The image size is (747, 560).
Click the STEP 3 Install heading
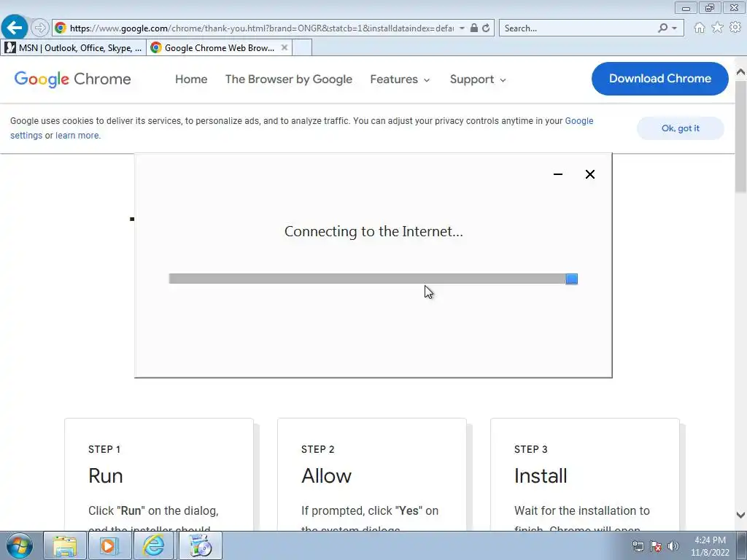click(x=541, y=475)
